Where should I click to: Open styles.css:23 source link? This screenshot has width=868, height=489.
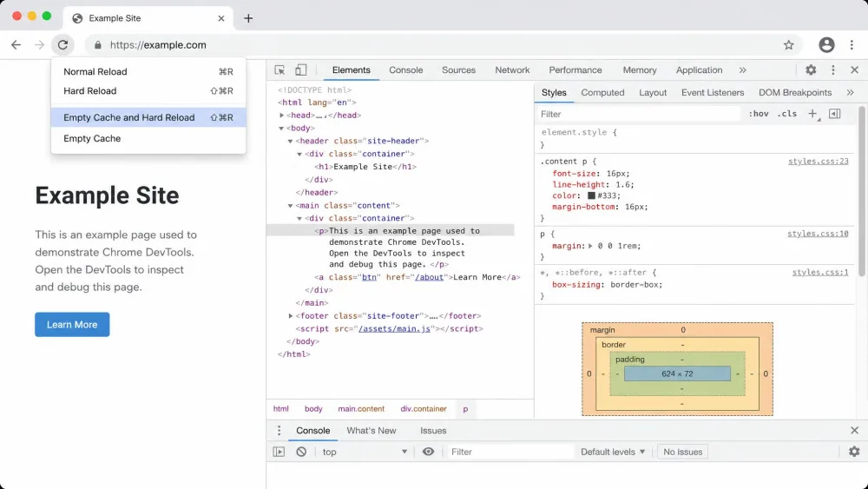click(x=819, y=162)
